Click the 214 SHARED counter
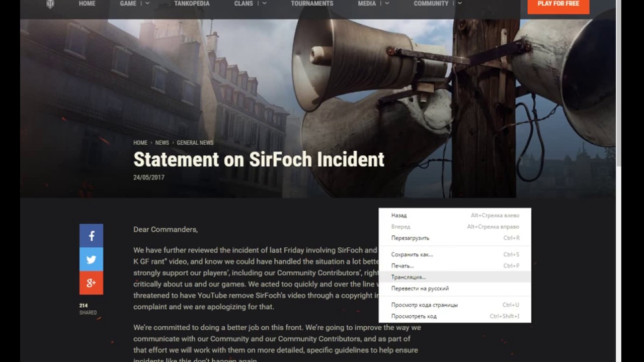Image resolution: width=644 pixels, height=362 pixels. click(x=88, y=309)
